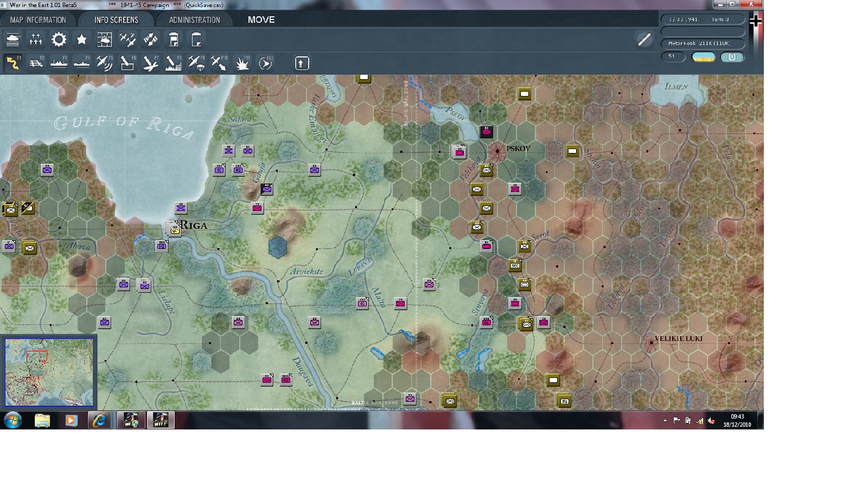Select the F7 bomb airfield mode
This screenshot has height=488, width=868.
(x=150, y=63)
